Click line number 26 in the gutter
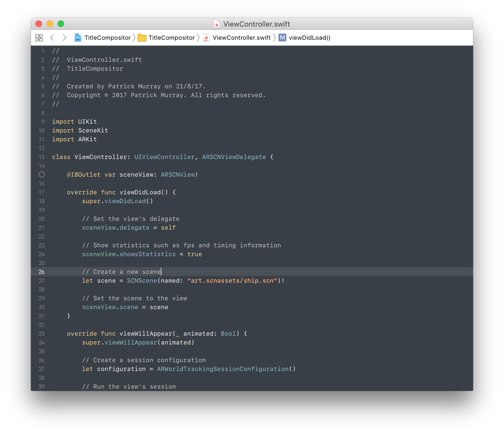The height and width of the screenshot is (435, 504). click(x=41, y=272)
